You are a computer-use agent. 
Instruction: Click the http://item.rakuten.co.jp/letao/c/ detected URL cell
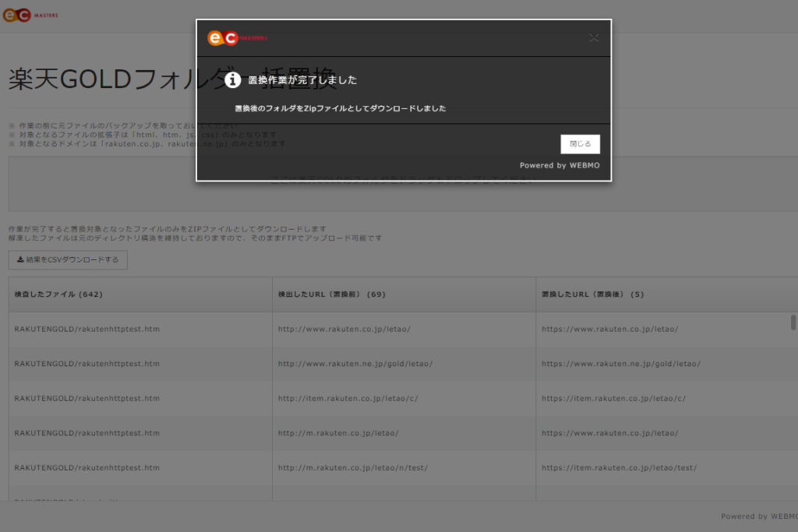pos(348,398)
